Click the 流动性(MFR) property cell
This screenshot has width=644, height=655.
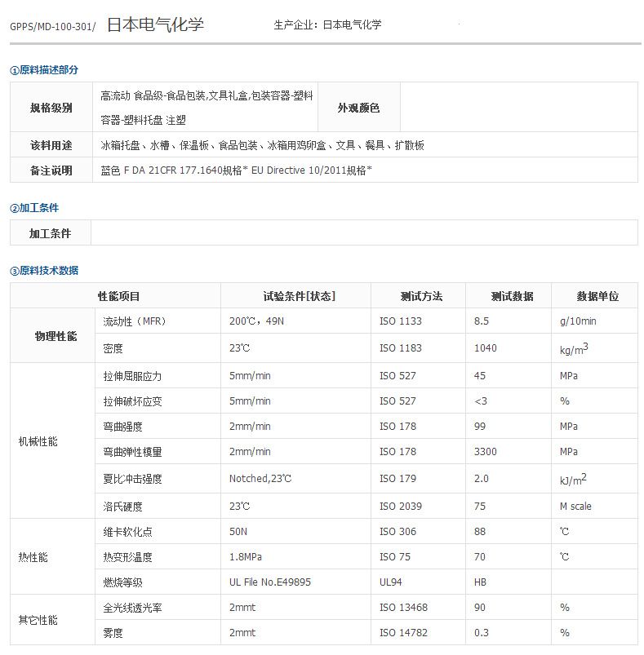158,321
